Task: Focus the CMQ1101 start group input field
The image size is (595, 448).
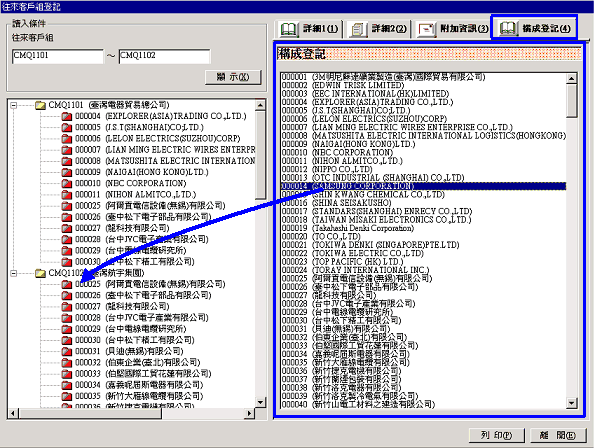Action: [x=57, y=56]
